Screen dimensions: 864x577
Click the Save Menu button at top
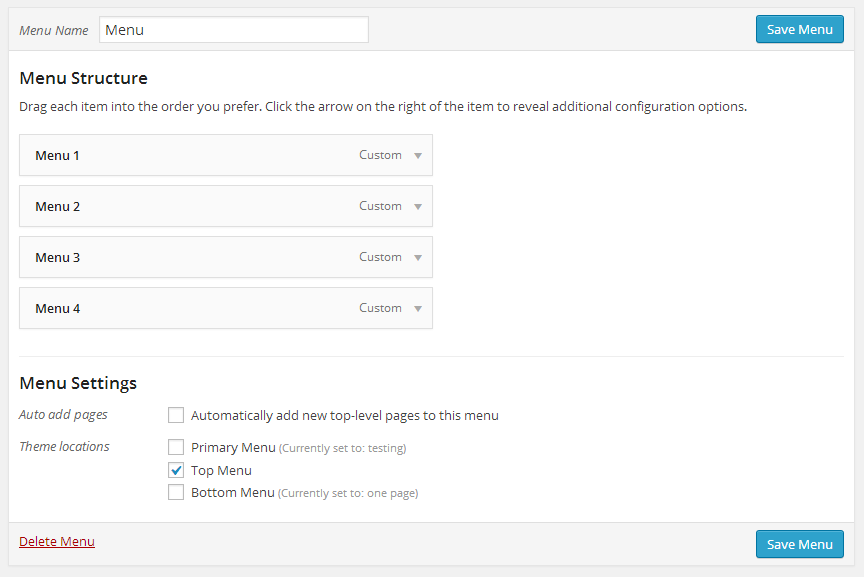799,29
